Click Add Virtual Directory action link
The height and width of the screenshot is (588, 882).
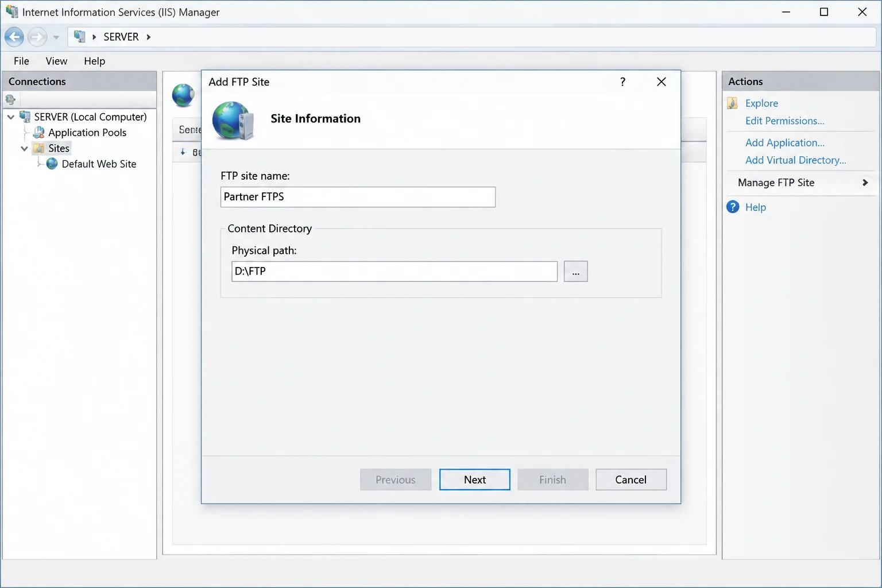(795, 160)
